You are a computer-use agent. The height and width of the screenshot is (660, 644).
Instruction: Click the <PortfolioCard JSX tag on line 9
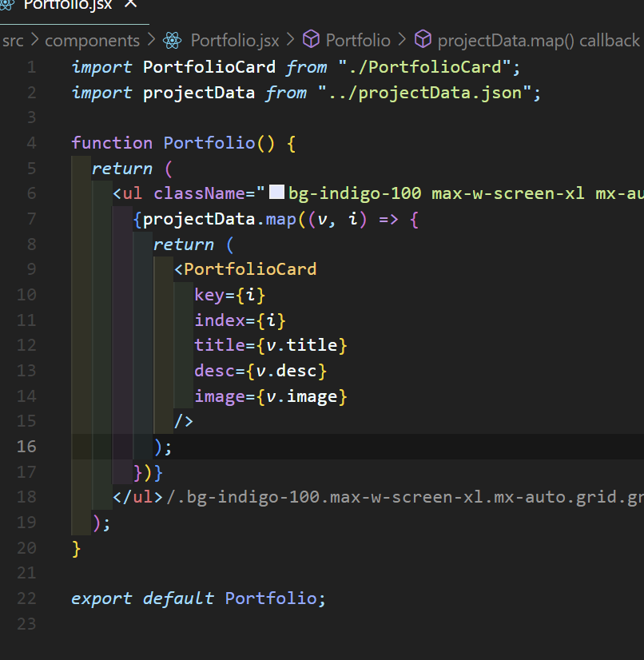tap(245, 269)
